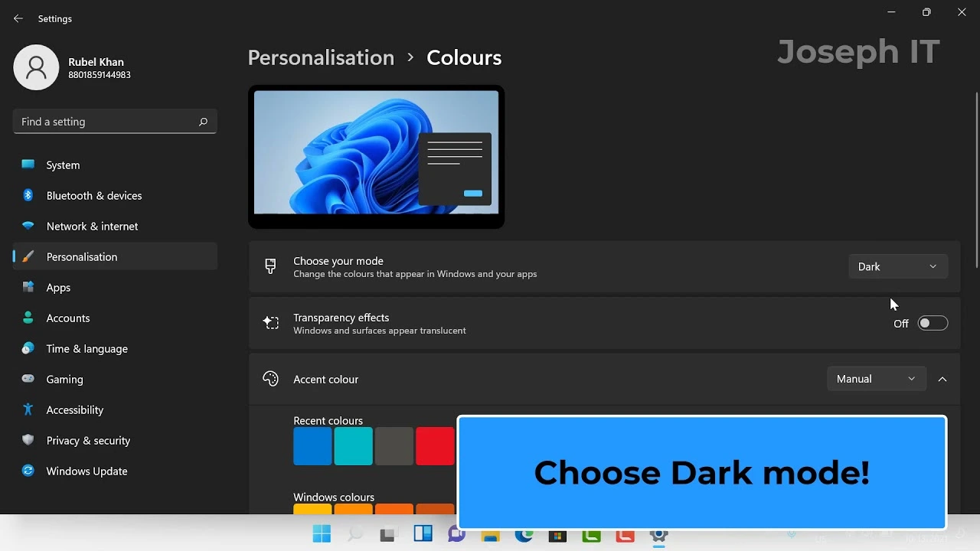Viewport: 980px width, 551px height.
Task: Collapse the Accent colour section chevron
Action: 942,379
